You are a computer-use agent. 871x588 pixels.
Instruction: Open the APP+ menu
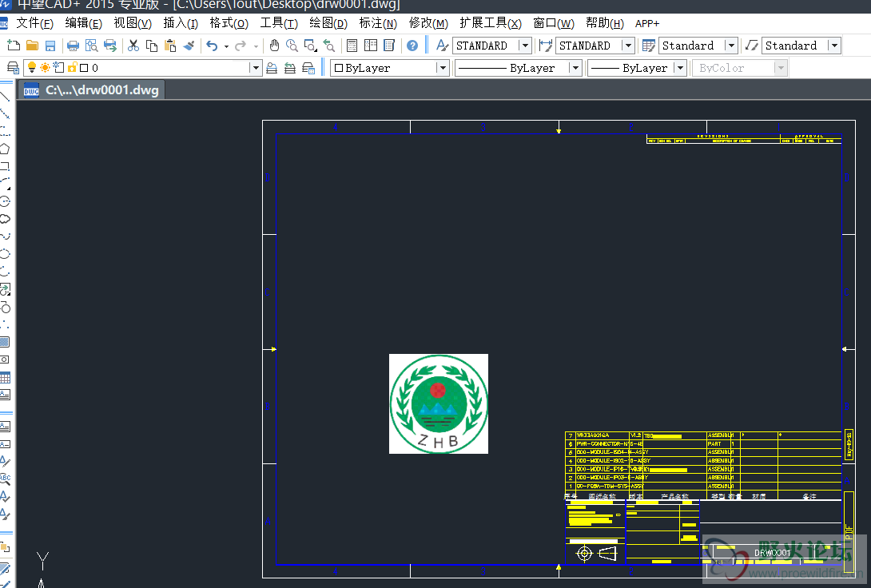click(x=647, y=23)
